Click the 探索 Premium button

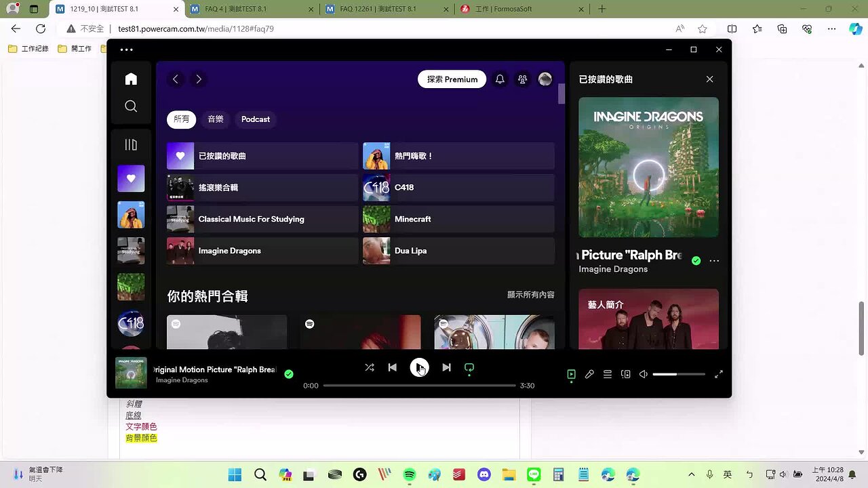click(x=452, y=79)
